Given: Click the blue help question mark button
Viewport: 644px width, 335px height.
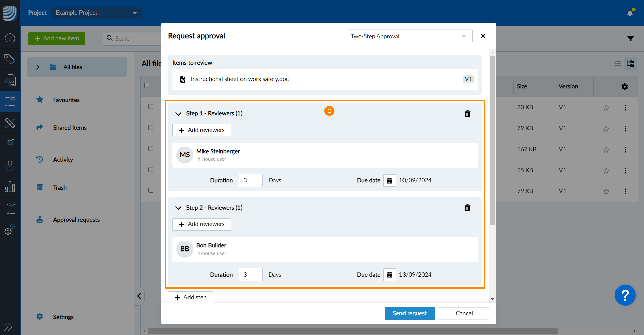Looking at the screenshot, I should pos(625,295).
